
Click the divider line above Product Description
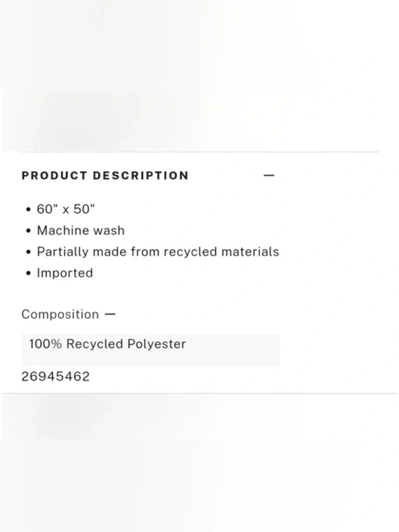200,152
